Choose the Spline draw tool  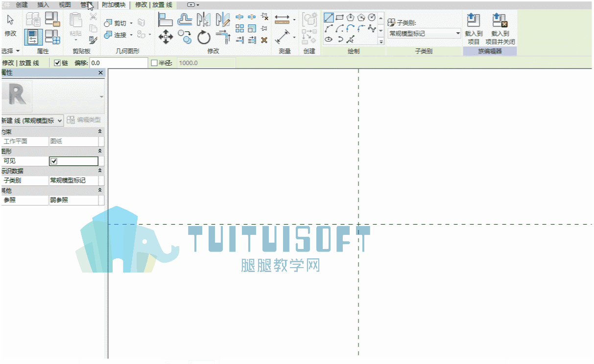pos(372,29)
